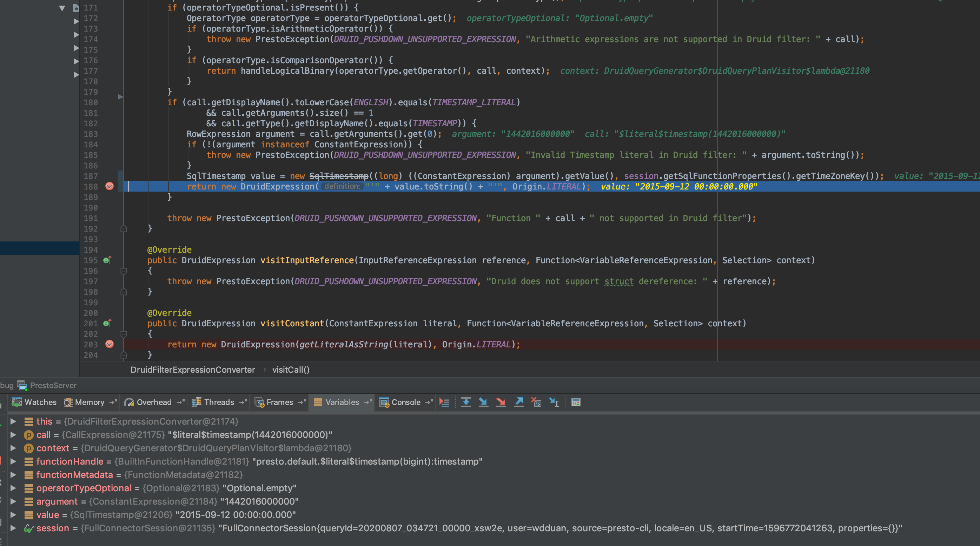Switch to the Threads tab
This screenshot has height=546, width=980.
(x=219, y=402)
